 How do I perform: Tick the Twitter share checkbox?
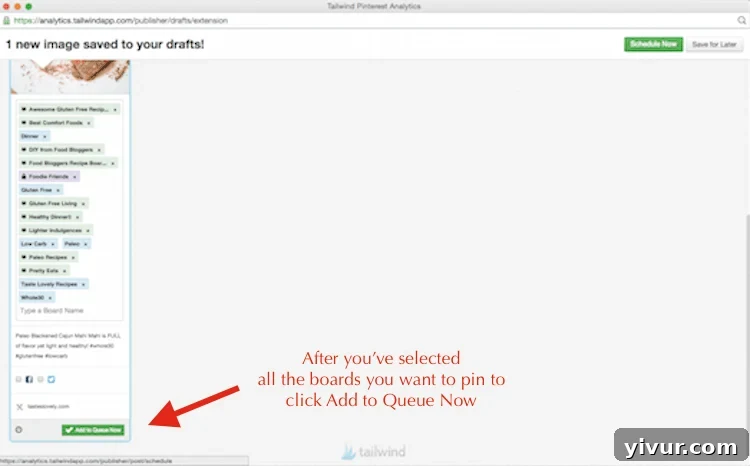41,379
